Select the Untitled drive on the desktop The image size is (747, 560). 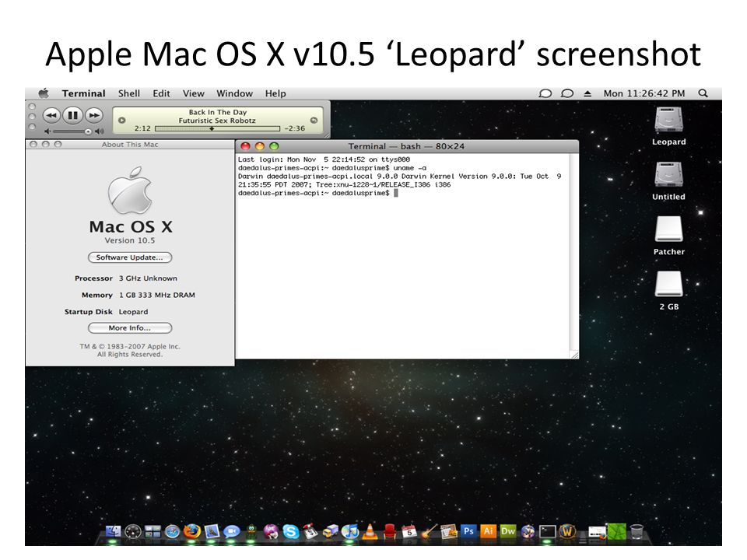[669, 180]
